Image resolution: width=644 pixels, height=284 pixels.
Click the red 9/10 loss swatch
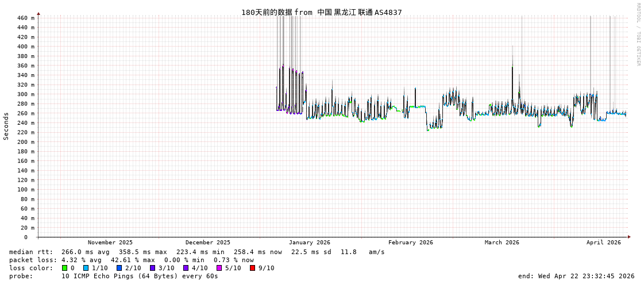(252, 268)
